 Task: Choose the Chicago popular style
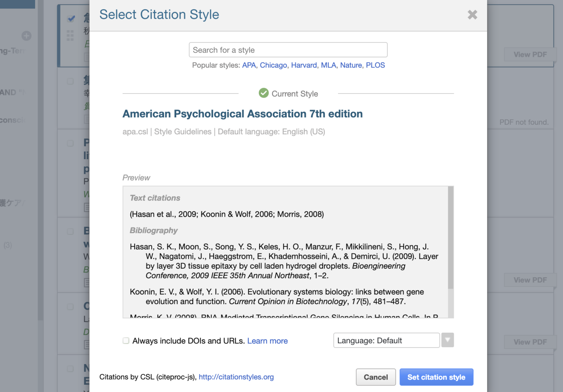tap(273, 65)
